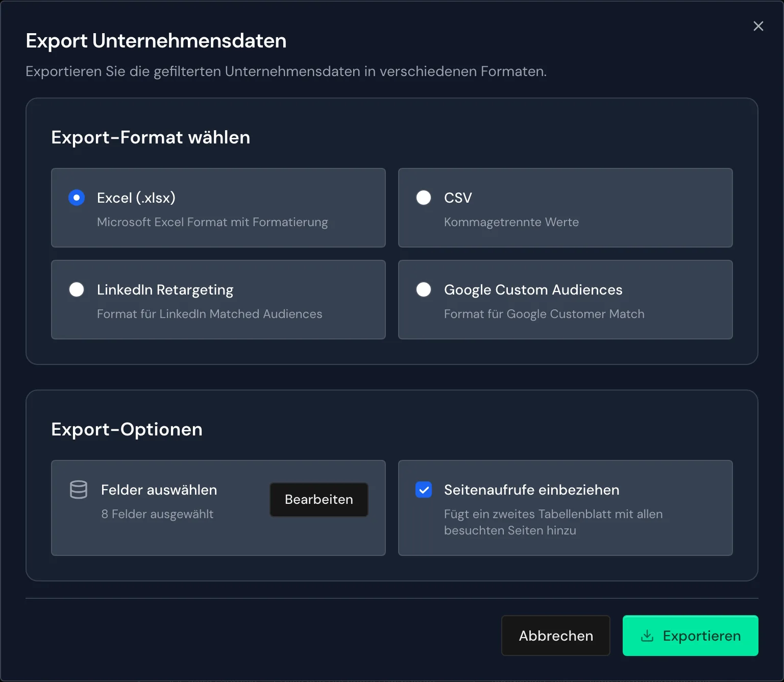Cancel the export with Abbrechen
This screenshot has width=784, height=682.
[x=556, y=636]
